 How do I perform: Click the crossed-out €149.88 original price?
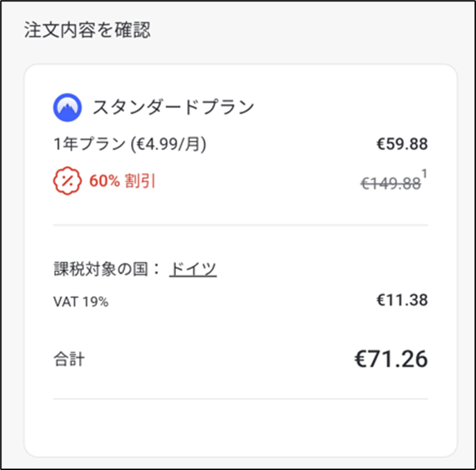(x=390, y=183)
